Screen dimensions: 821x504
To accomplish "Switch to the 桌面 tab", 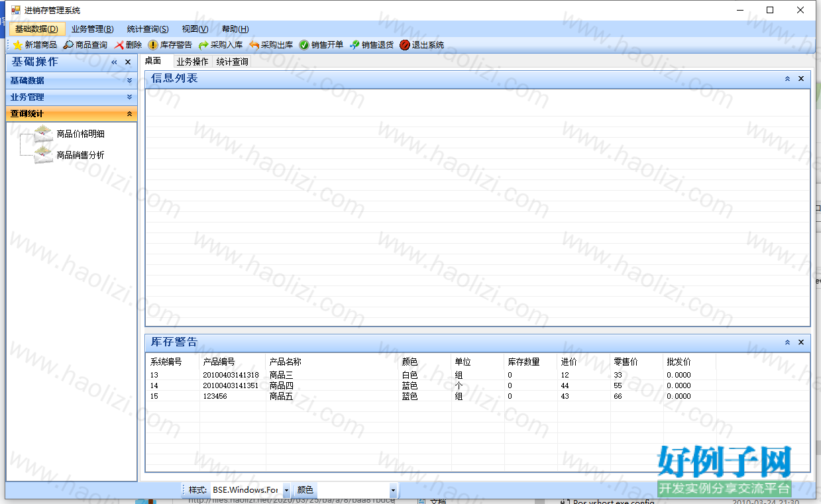I will (153, 61).
